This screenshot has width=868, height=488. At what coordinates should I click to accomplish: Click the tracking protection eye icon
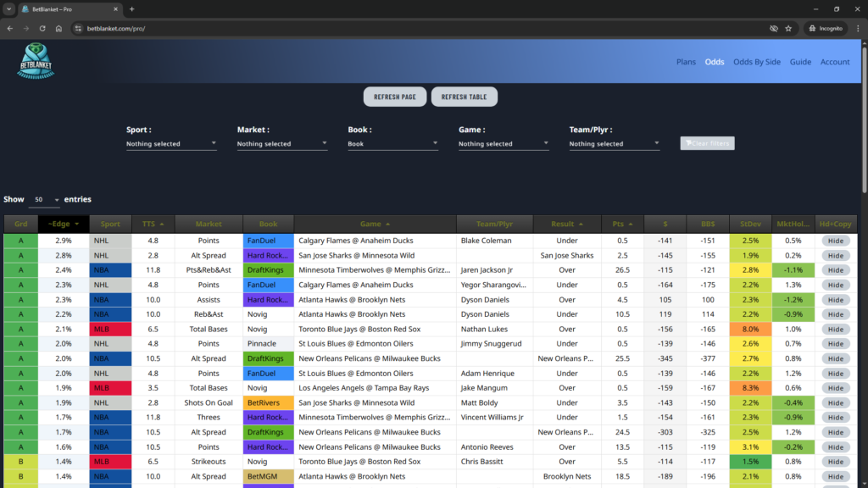(x=773, y=28)
